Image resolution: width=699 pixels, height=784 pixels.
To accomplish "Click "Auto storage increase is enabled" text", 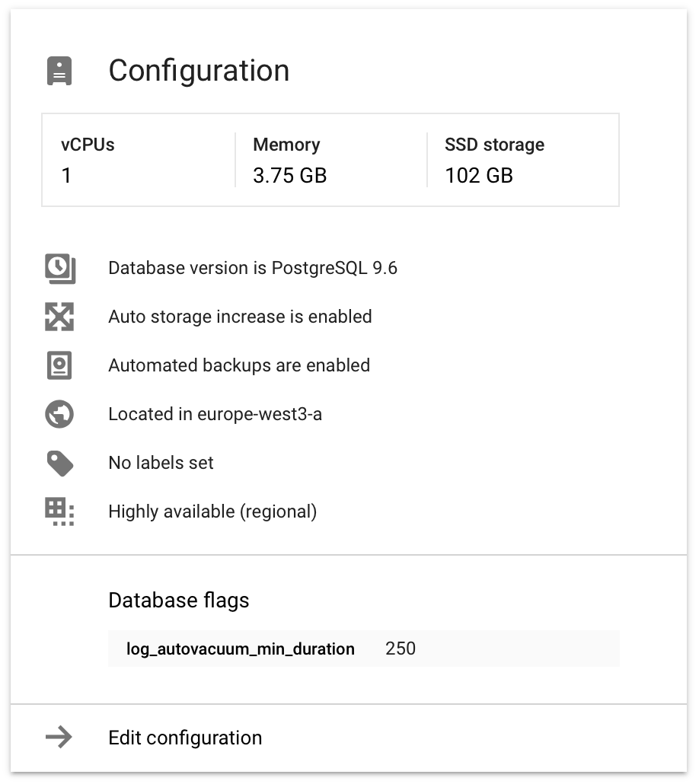I will (x=240, y=317).
